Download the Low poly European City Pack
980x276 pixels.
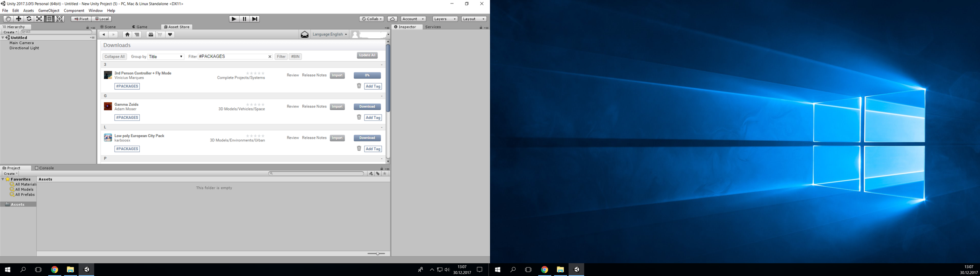(x=367, y=138)
